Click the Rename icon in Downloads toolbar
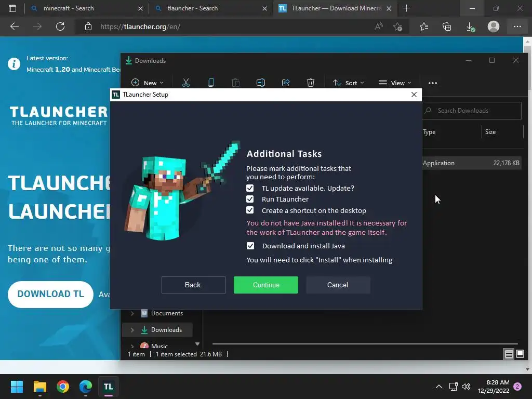This screenshot has width=532, height=399. [261, 83]
